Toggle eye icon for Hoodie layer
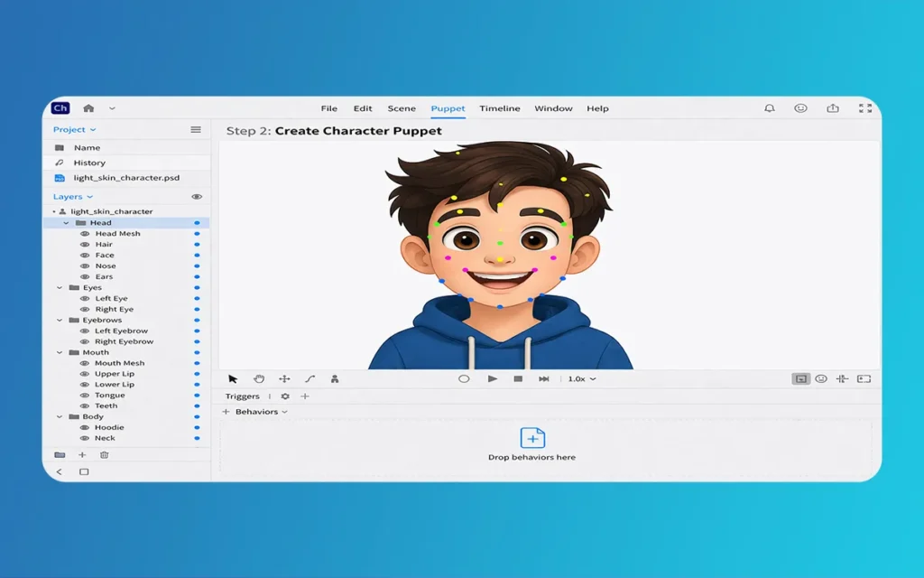This screenshot has width=924, height=578. click(x=85, y=428)
